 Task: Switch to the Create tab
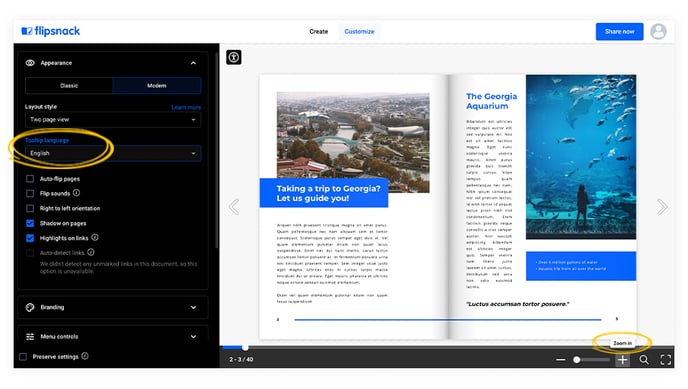[x=319, y=32]
